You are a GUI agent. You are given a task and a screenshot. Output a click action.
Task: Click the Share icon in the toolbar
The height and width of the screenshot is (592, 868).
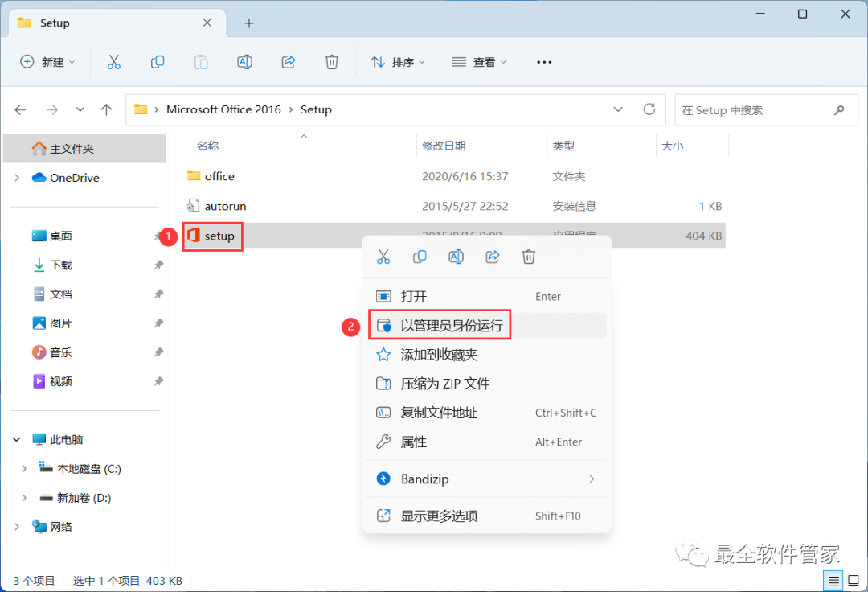(x=289, y=62)
